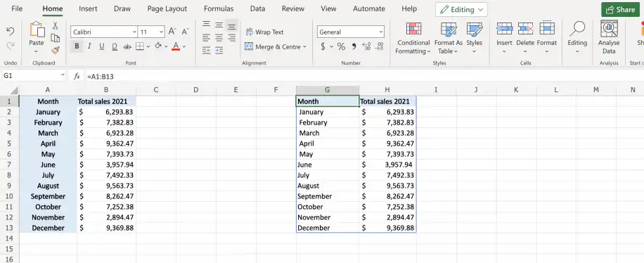Open the View tab

[x=328, y=8]
